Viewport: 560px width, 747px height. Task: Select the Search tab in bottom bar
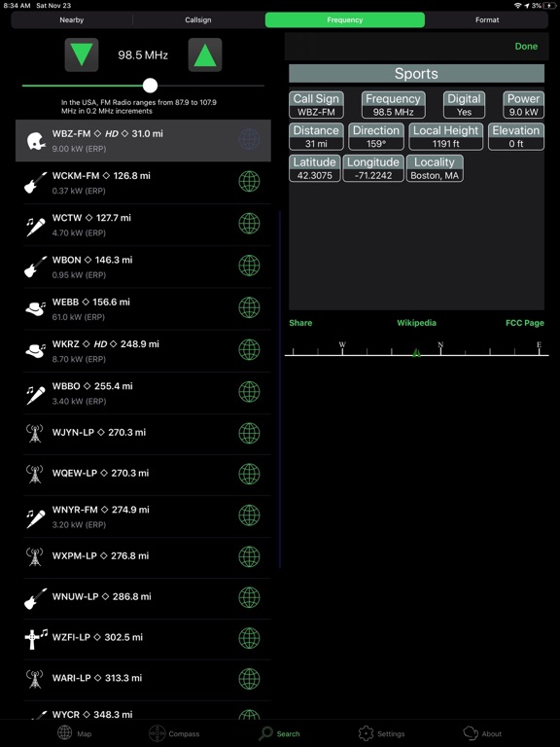click(280, 733)
